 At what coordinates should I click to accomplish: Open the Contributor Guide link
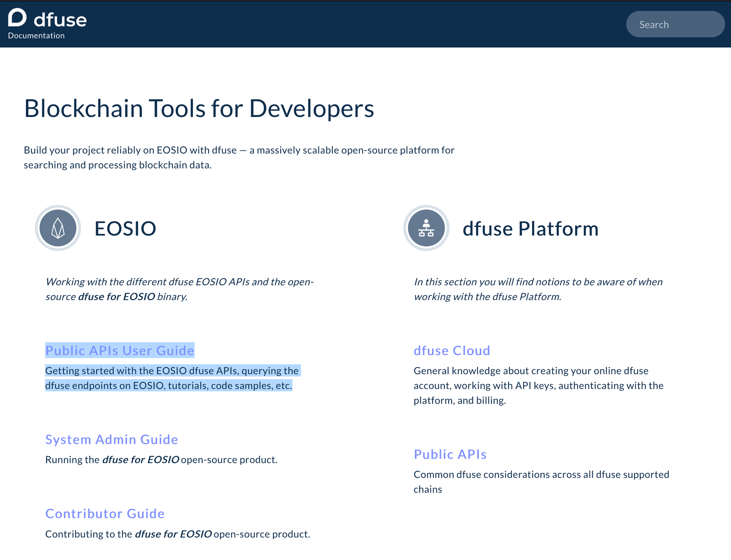coord(105,514)
